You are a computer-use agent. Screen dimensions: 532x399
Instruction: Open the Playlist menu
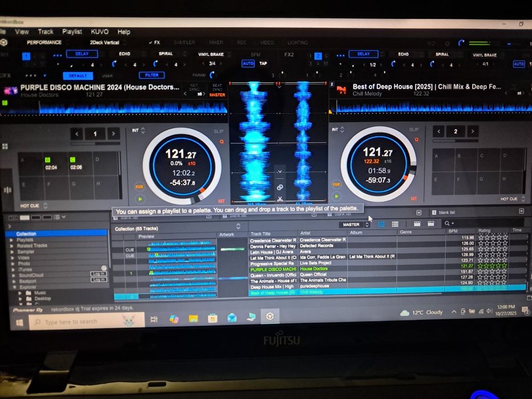[72, 31]
